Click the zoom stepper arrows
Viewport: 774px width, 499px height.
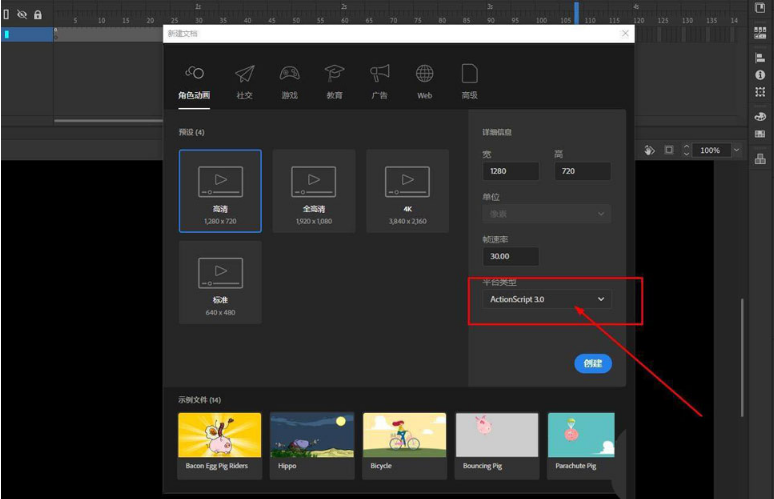[686, 150]
